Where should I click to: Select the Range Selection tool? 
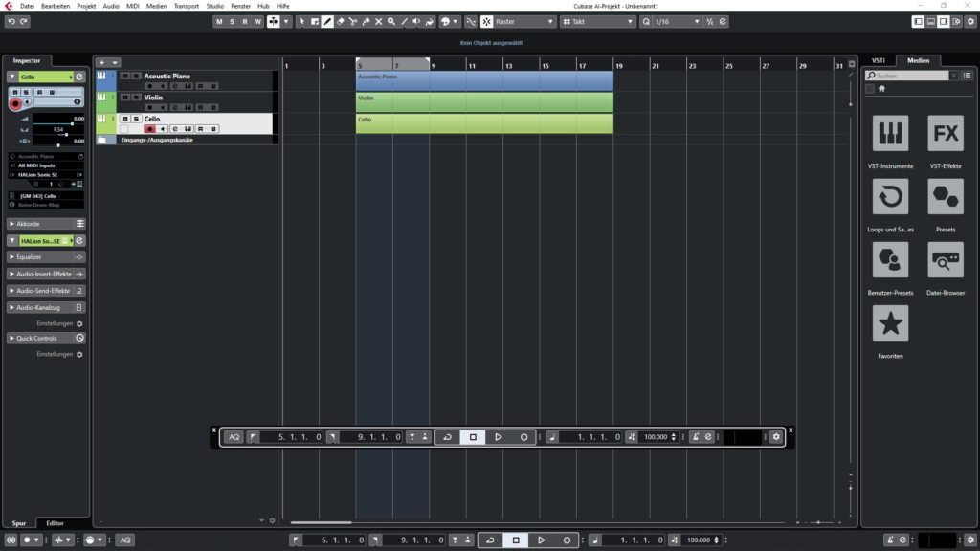pyautogui.click(x=315, y=22)
